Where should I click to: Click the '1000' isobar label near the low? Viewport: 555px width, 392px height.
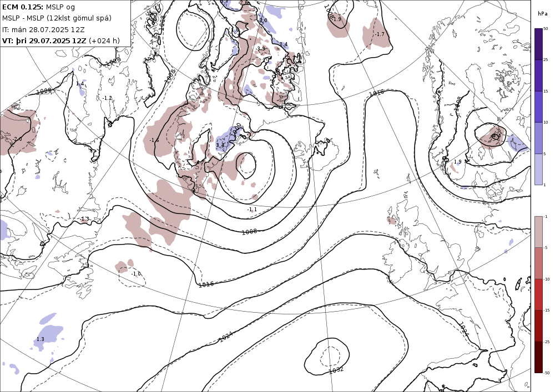[237, 130]
